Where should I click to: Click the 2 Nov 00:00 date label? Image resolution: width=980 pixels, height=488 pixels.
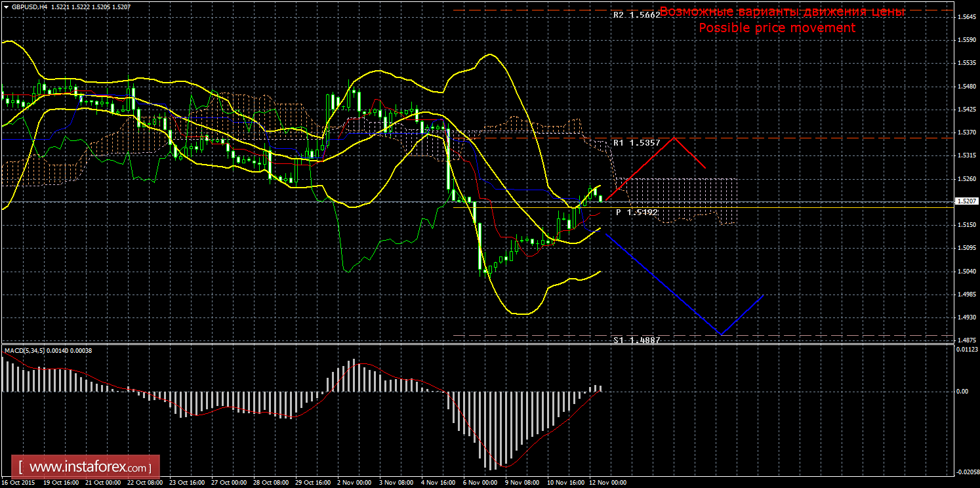point(354,483)
